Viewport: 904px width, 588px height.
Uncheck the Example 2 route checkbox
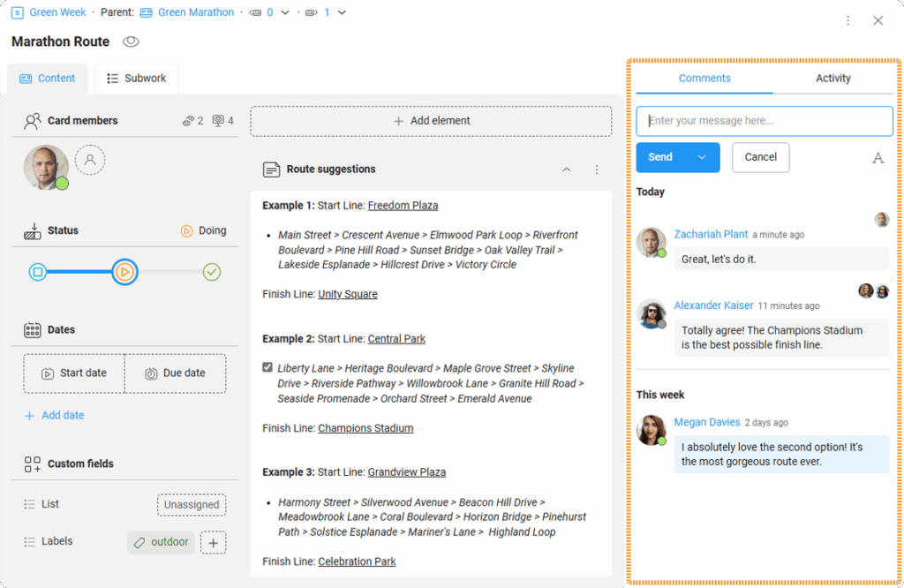[x=267, y=367]
